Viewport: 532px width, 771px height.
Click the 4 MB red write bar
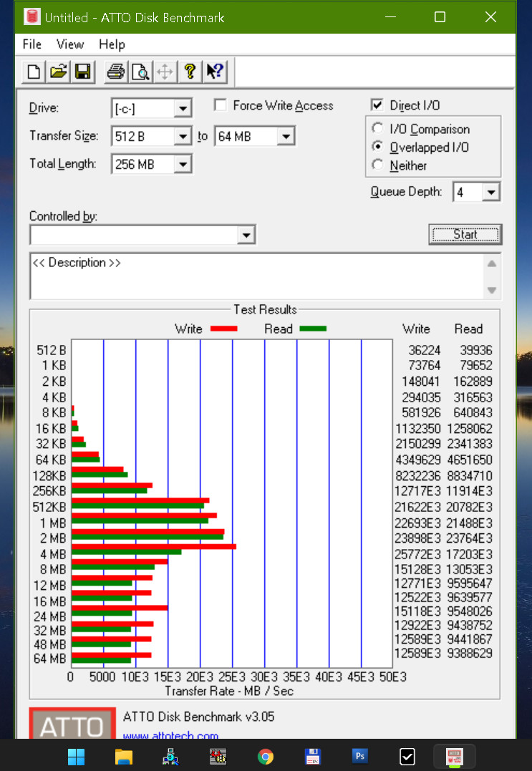click(154, 547)
